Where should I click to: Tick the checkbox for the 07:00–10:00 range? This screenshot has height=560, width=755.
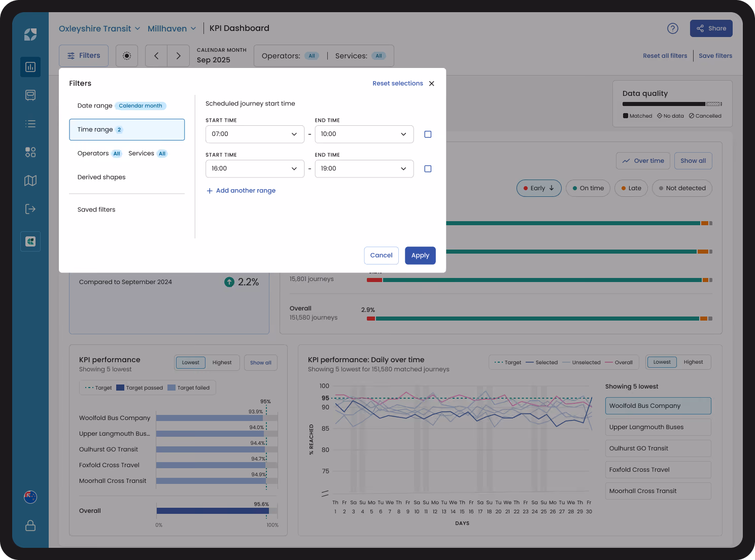(x=428, y=134)
